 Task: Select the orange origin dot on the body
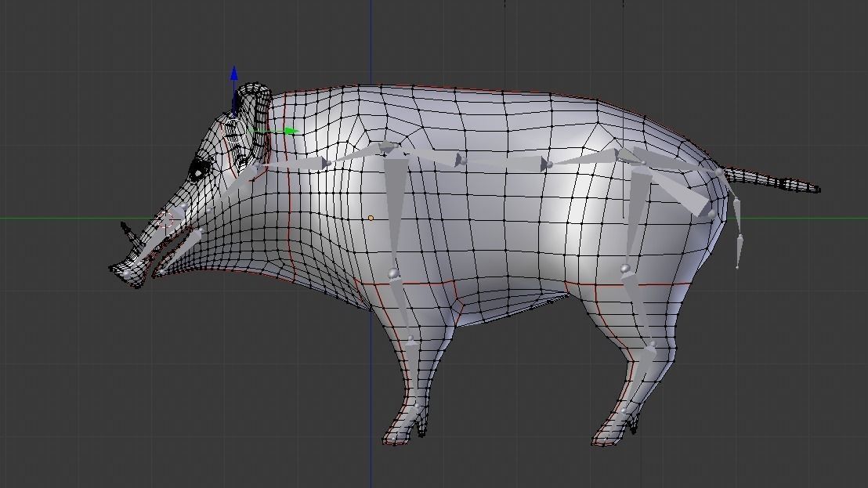click(x=371, y=219)
